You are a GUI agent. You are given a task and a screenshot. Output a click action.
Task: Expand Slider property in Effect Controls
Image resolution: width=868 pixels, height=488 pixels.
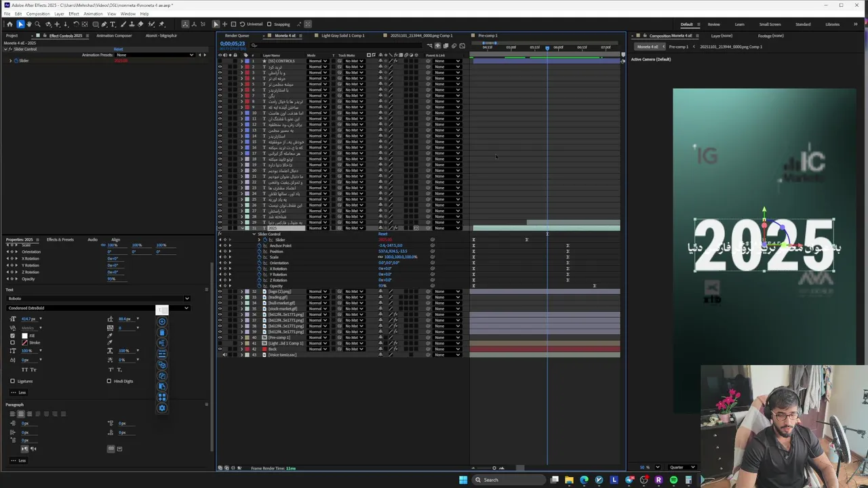(10, 60)
